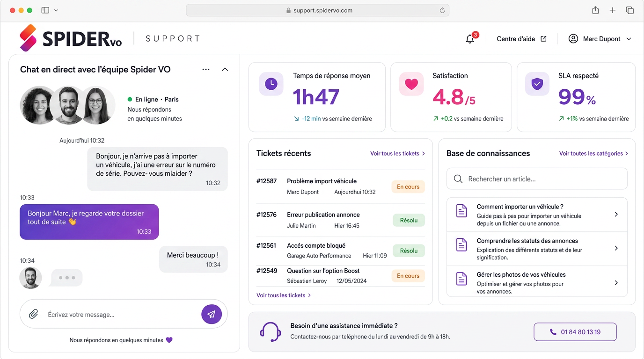The image size is (644, 359).
Task: Click the 1h47 average response time value
Action: point(316,97)
